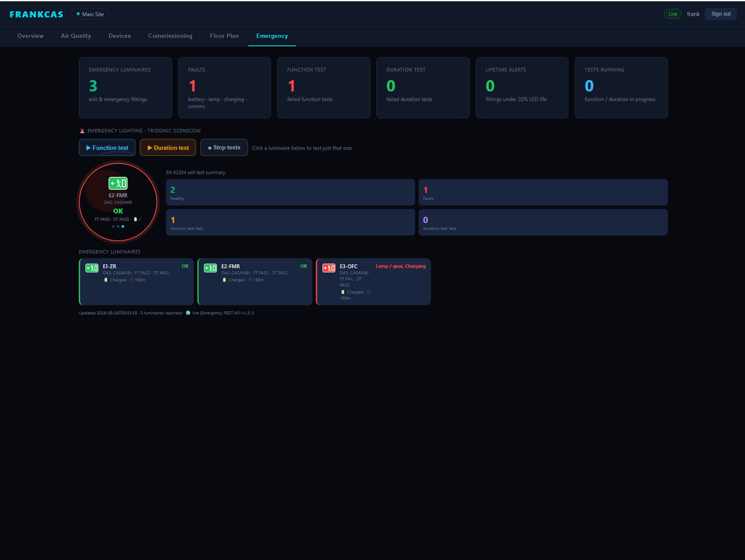Click battery icon on E2-FMR list card
The height and width of the screenshot is (560, 745).
224,280
